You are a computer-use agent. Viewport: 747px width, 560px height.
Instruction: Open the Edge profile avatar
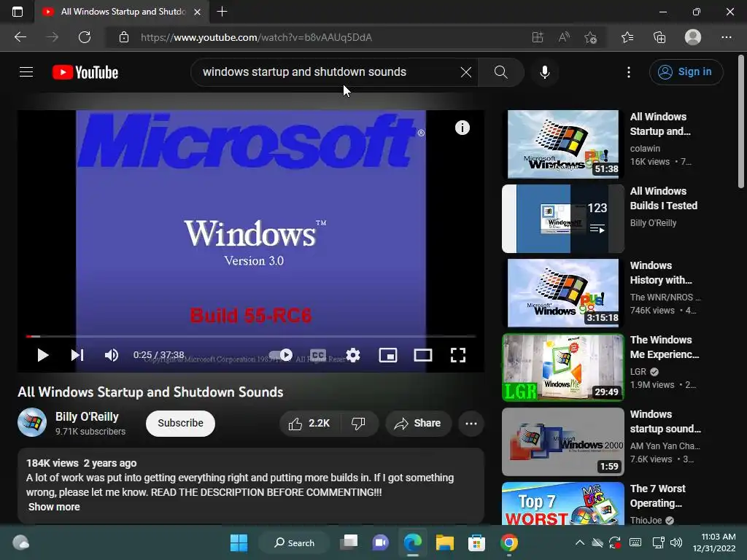[x=693, y=37]
